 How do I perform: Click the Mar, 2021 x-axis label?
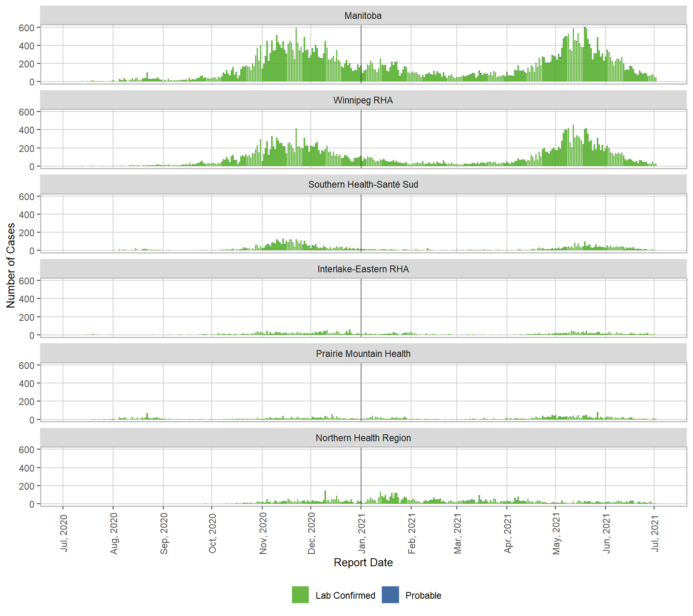click(458, 533)
